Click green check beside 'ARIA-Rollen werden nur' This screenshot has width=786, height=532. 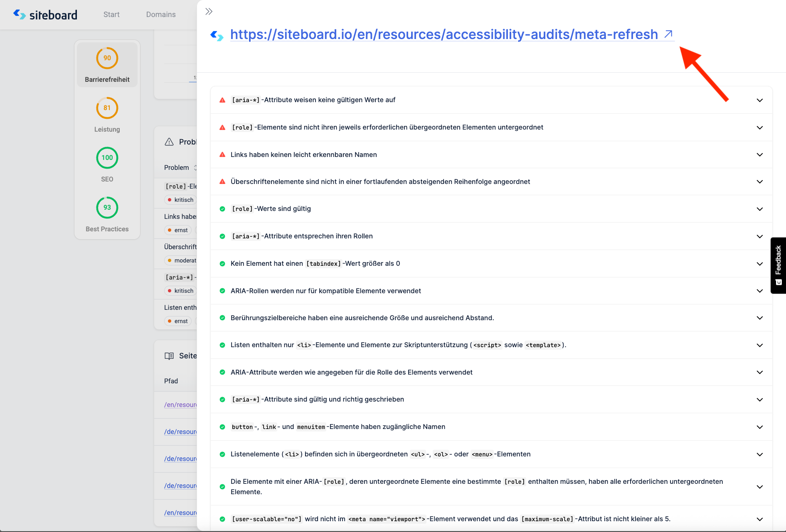click(x=222, y=291)
